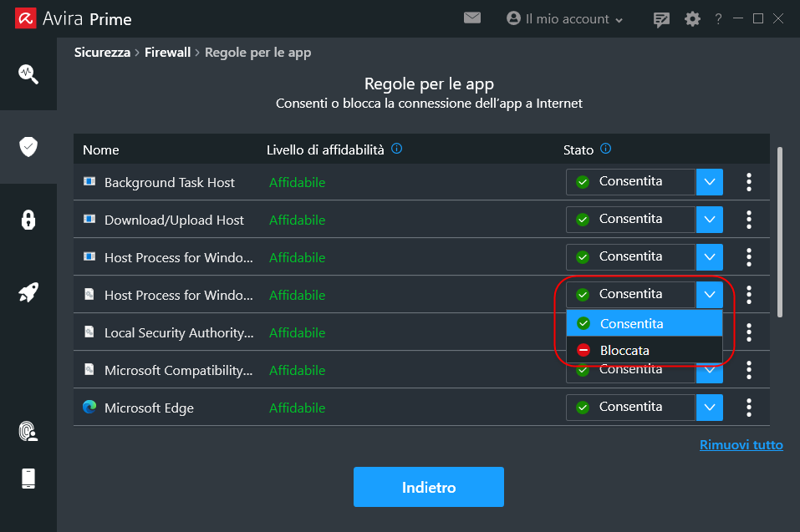
Task: Expand Microsoft Edge status dropdown
Action: (x=709, y=408)
